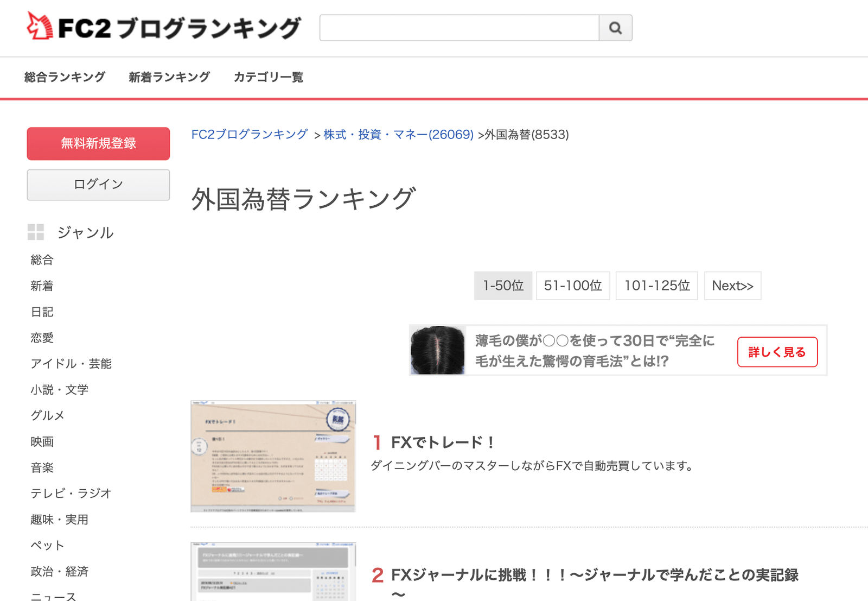Select the 1-50位 page tab
Image resolution: width=868 pixels, height=601 pixels.
coord(503,286)
